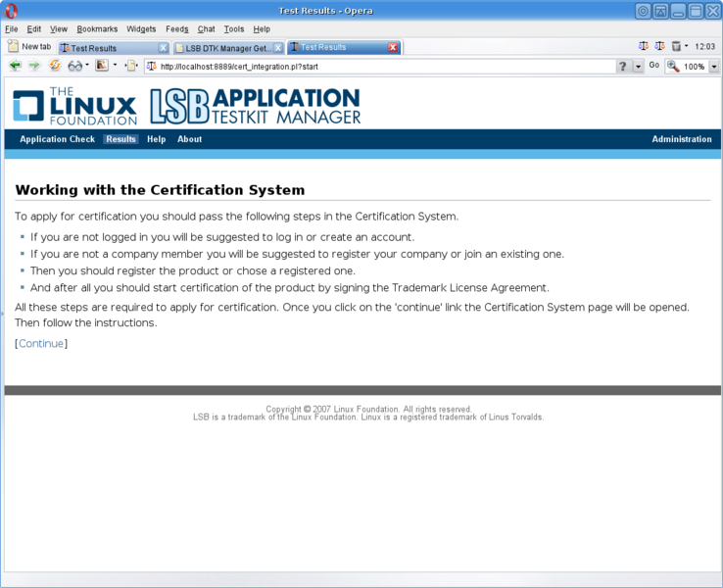The image size is (723, 588).
Task: Click the question mark button in the address bar
Action: (623, 67)
